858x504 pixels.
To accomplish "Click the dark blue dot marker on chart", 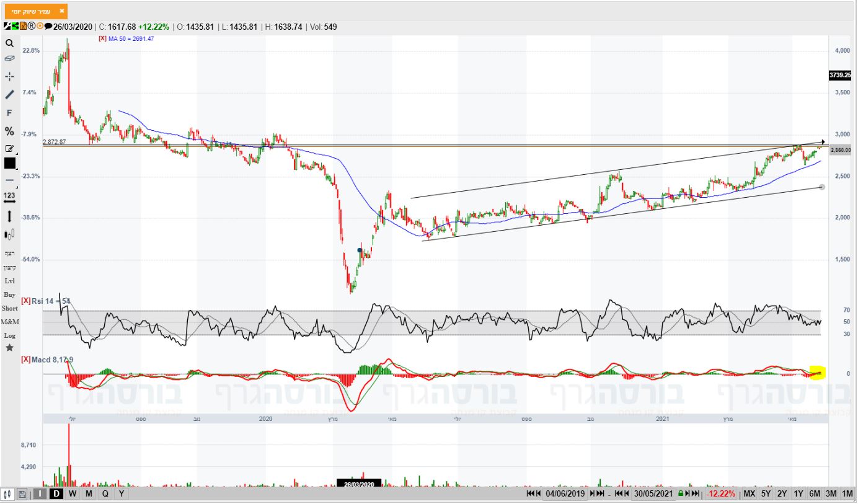I will coord(360,250).
